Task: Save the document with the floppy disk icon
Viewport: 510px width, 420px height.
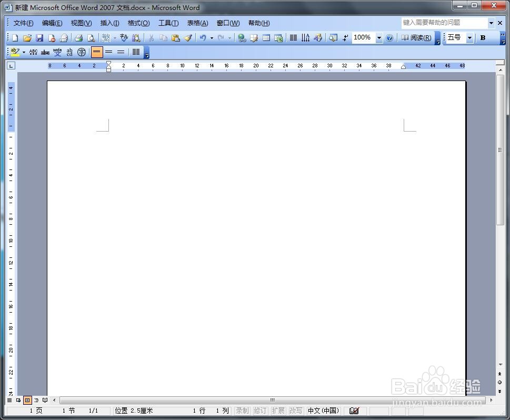Action: pos(39,38)
